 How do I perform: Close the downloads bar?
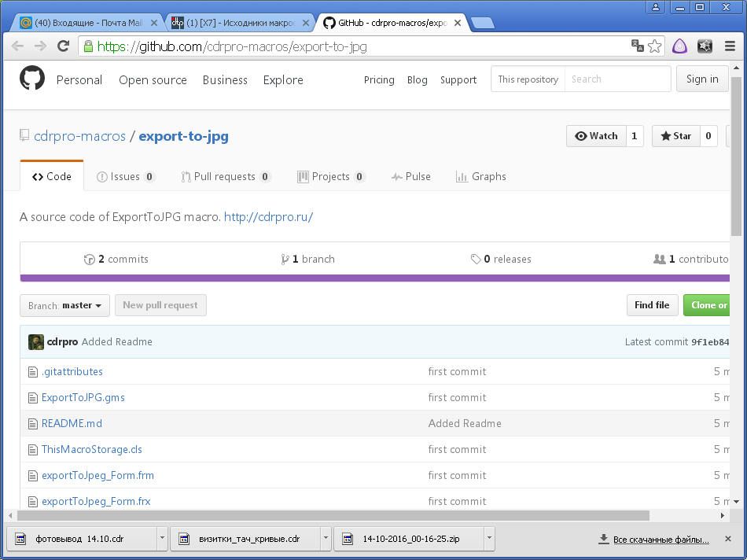click(x=727, y=539)
